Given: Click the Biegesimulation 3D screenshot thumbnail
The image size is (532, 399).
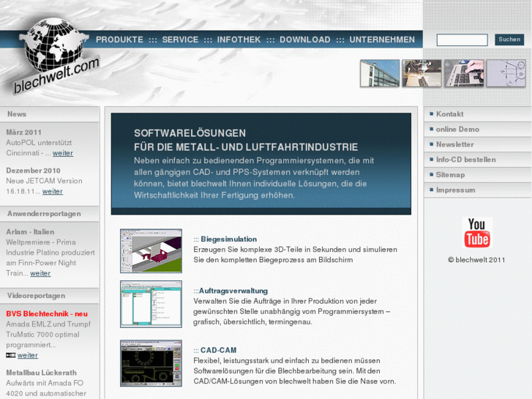Looking at the screenshot, I should pos(151,251).
